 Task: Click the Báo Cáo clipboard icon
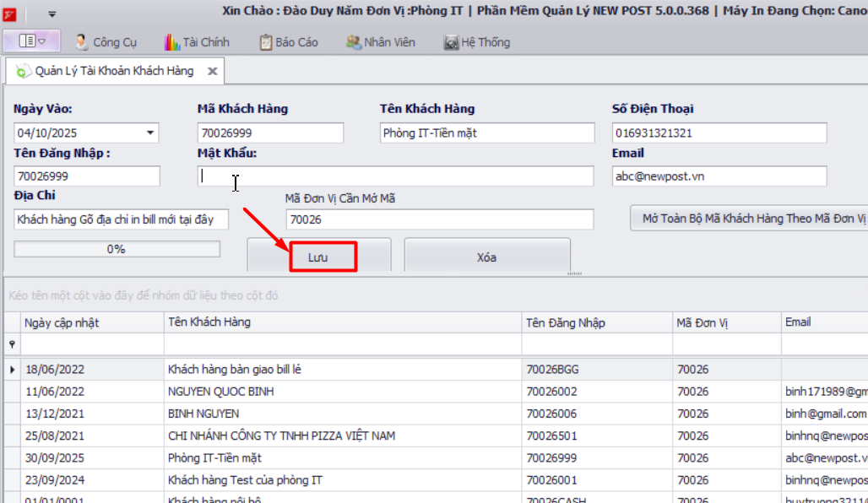click(265, 41)
